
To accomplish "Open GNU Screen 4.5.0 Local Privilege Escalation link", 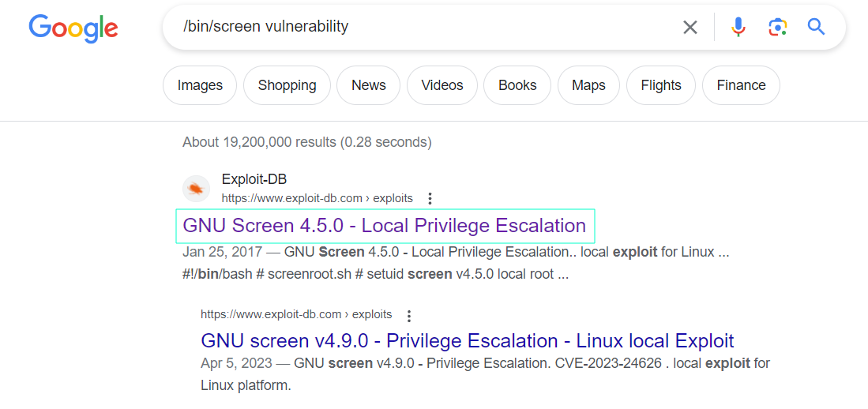I will (384, 226).
